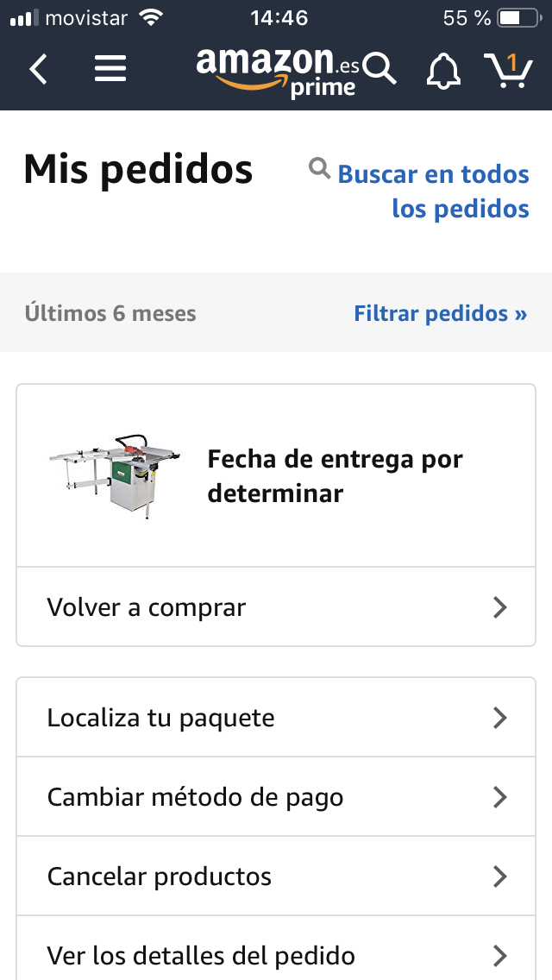Expand the Volver a comprar chevron
The height and width of the screenshot is (980, 552).
tap(499, 607)
